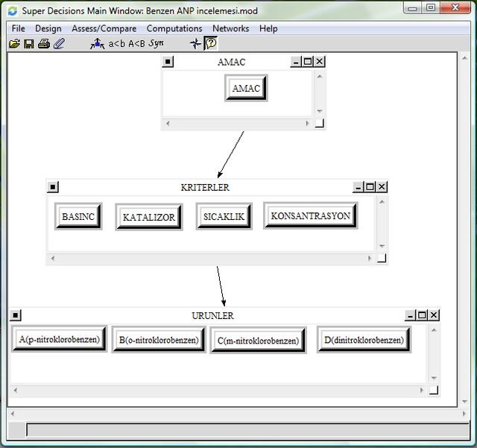The image size is (477, 448).
Task: Click the URUNLER cluster title text
Action: (212, 316)
